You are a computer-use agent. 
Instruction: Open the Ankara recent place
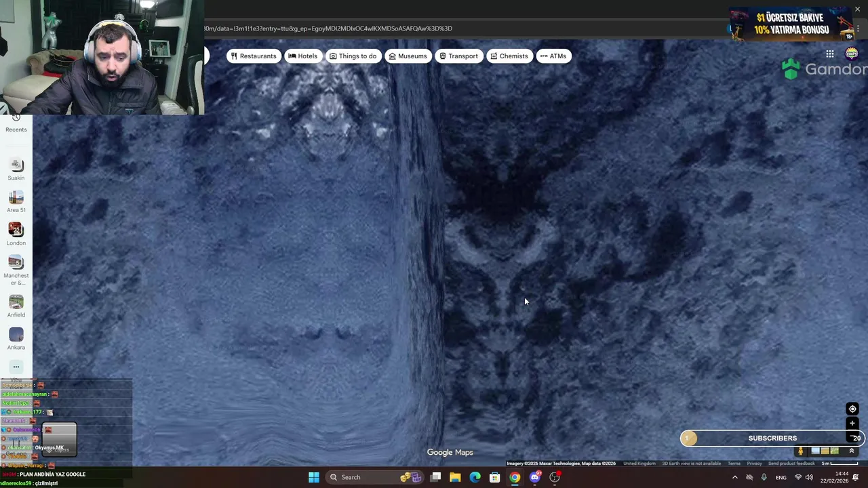click(16, 339)
